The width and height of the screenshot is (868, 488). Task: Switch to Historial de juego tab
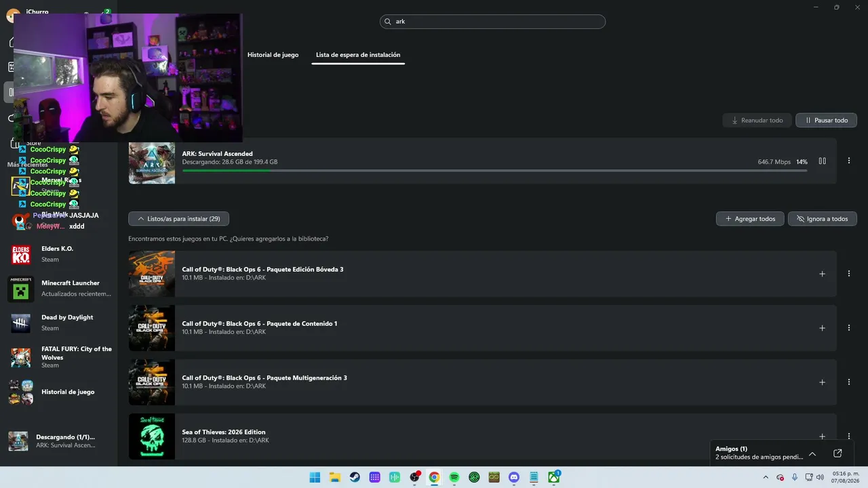tap(273, 55)
